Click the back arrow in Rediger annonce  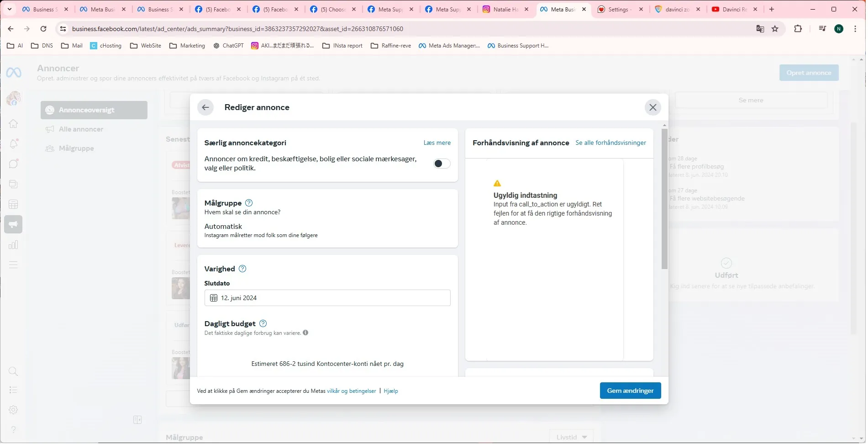tap(205, 107)
